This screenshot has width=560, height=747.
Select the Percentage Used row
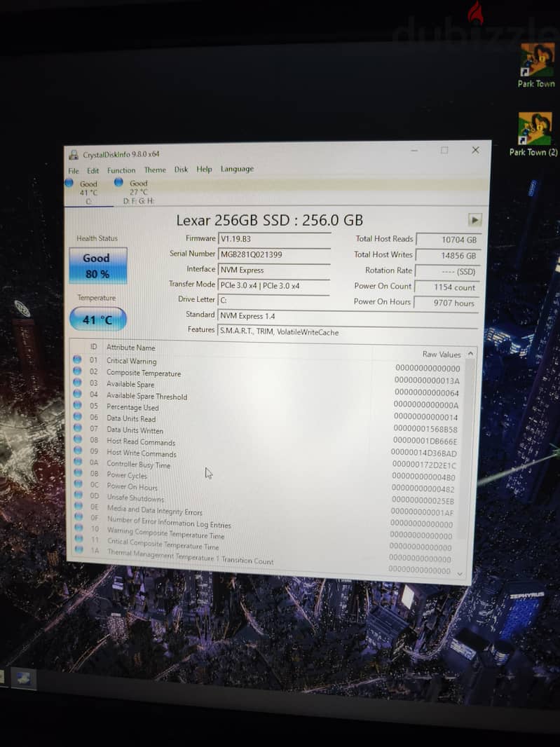[267, 411]
